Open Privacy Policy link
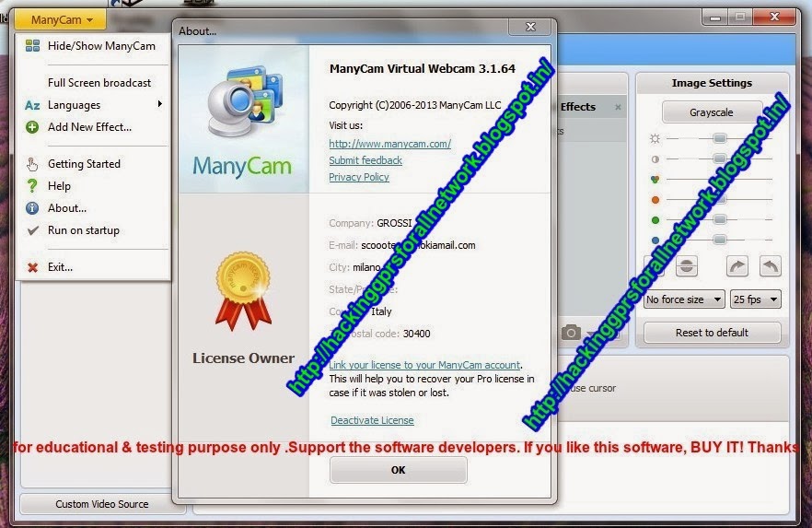This screenshot has width=812, height=528. tap(359, 177)
